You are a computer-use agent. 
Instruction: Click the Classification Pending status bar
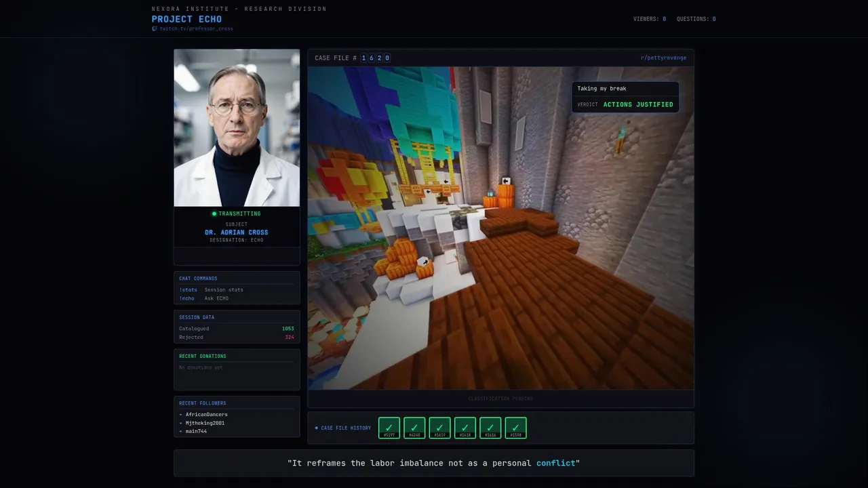click(500, 399)
